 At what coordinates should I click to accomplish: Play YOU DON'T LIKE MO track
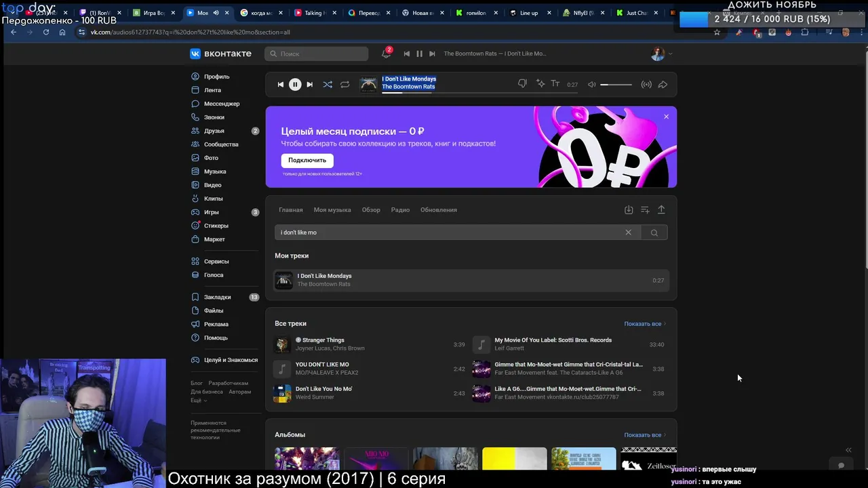(x=369, y=369)
